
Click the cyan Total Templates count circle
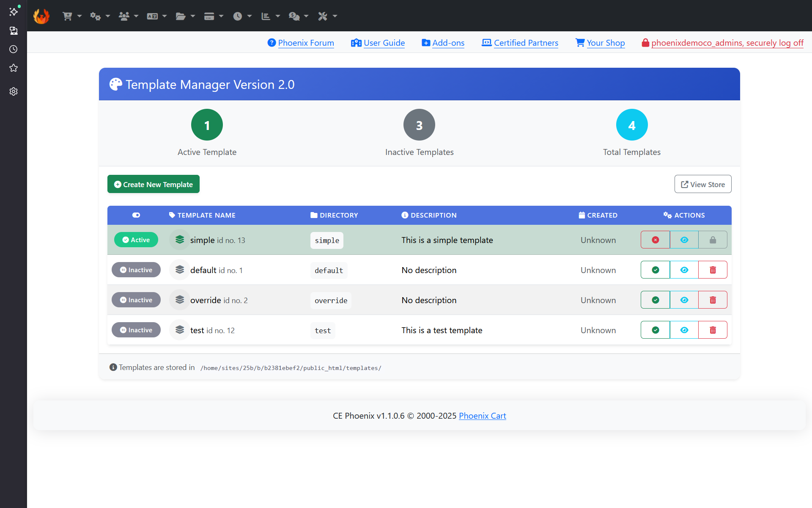(x=632, y=125)
